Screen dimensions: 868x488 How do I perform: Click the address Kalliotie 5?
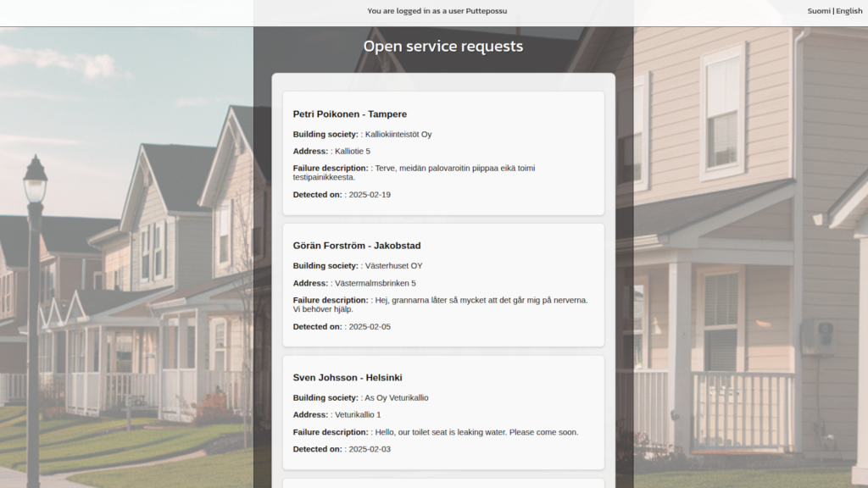click(353, 151)
